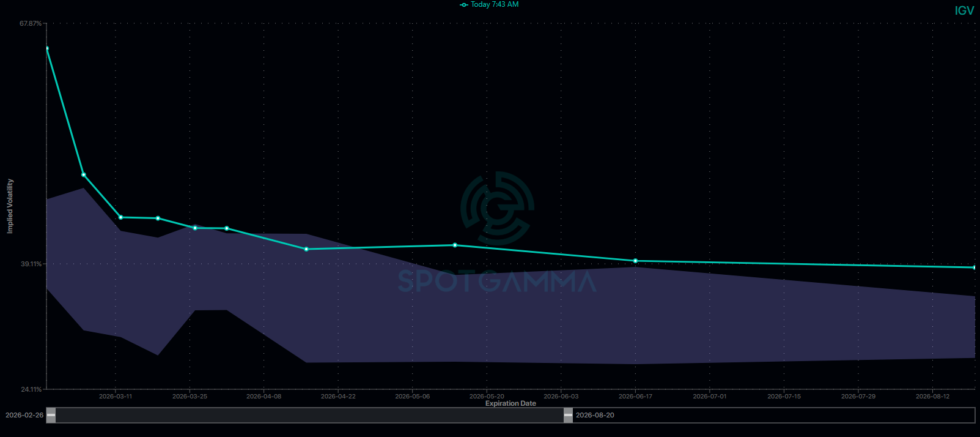Click the IGV ticker label
This screenshot has height=437, width=980.
tap(964, 11)
